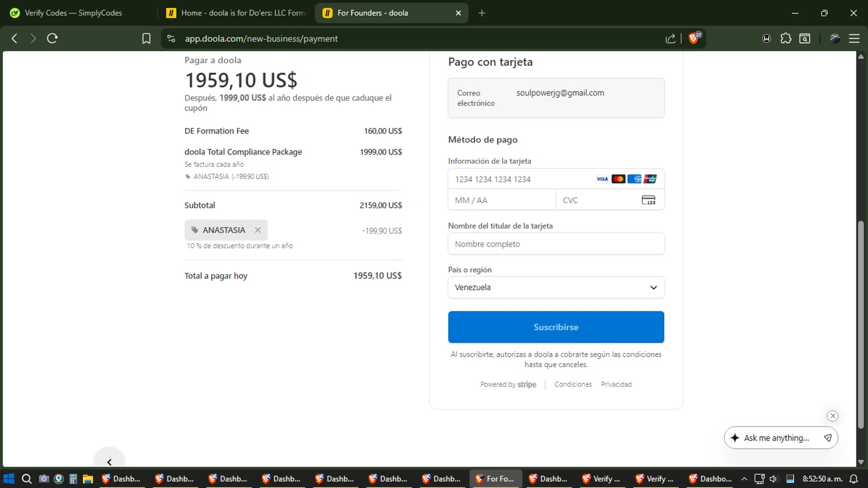Open the volume control in tray
868x488 pixels.
(x=774, y=479)
